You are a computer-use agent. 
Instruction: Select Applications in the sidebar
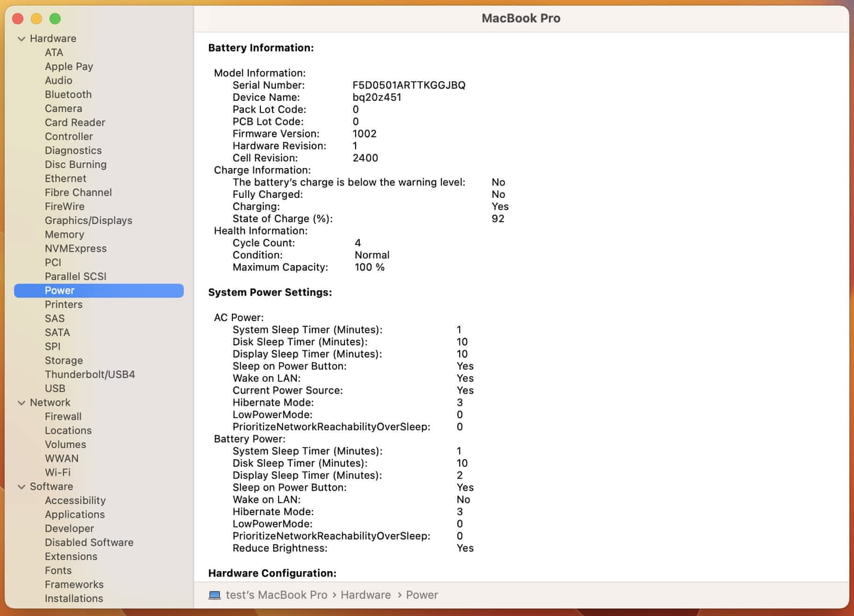pyautogui.click(x=75, y=514)
